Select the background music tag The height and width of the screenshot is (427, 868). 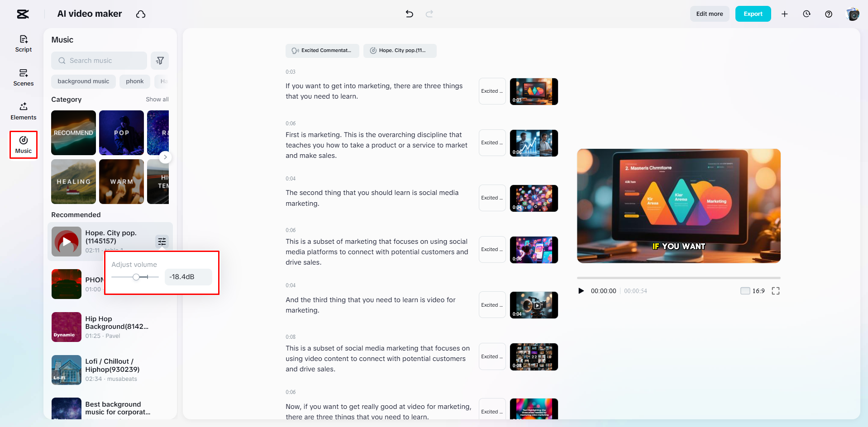(x=83, y=81)
